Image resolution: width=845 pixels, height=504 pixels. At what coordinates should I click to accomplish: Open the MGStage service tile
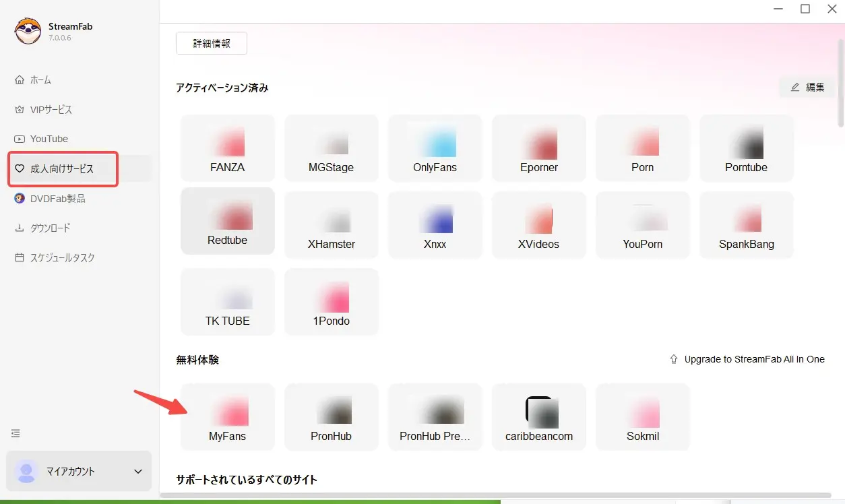(332, 148)
